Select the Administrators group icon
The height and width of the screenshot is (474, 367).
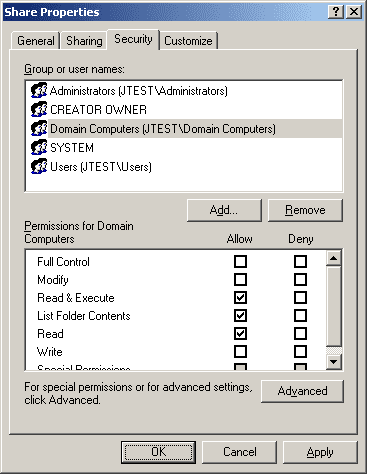coord(39,90)
